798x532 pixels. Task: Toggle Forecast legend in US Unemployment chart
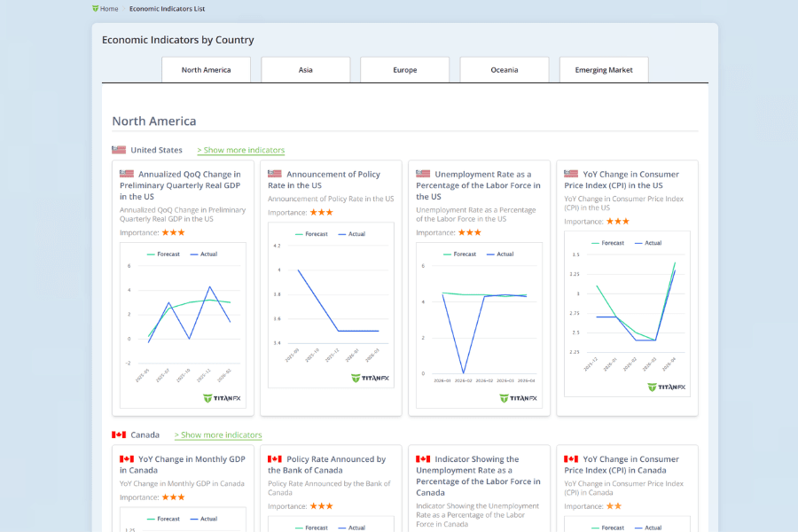[459, 254]
